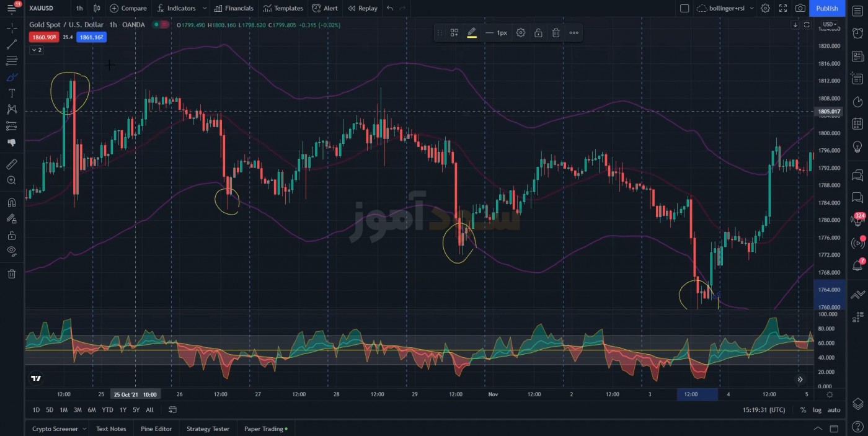Open the Paper Trading tab
Viewport: 868px width, 436px height.
266,429
